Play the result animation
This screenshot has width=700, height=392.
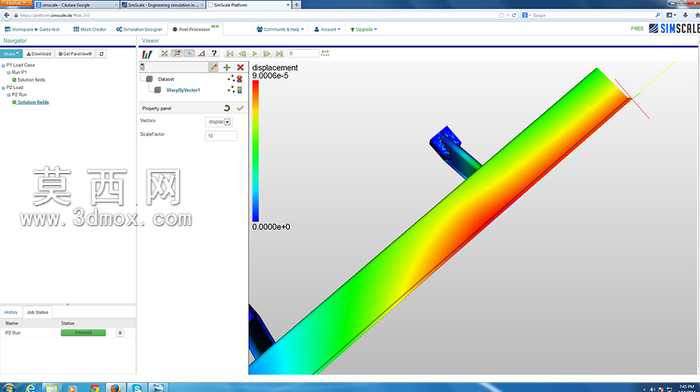pos(255,54)
